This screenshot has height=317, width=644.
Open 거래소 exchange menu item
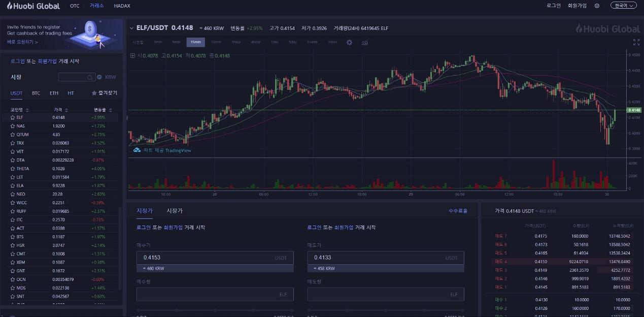pyautogui.click(x=96, y=6)
